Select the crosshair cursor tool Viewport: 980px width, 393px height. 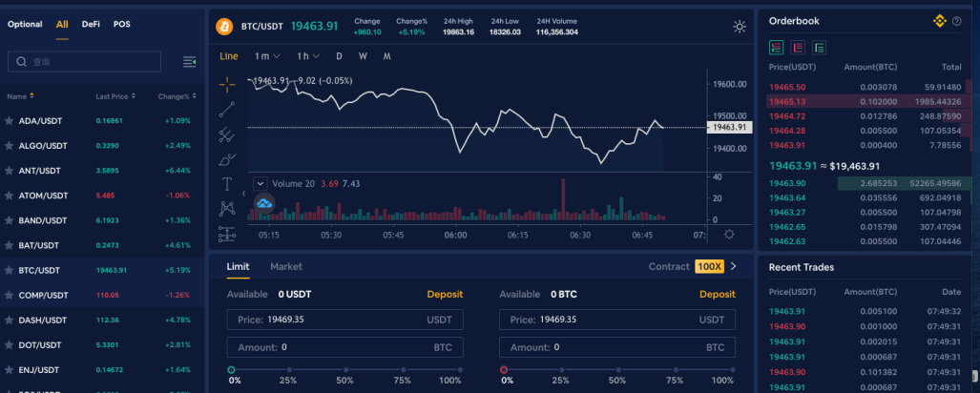pyautogui.click(x=227, y=84)
